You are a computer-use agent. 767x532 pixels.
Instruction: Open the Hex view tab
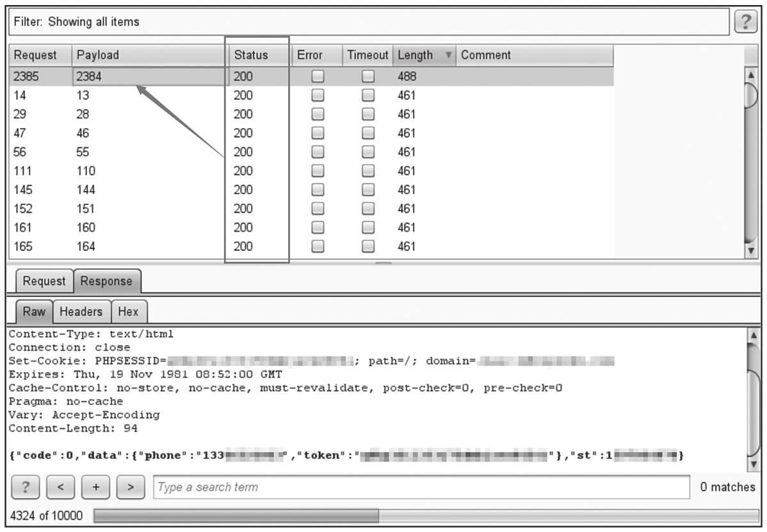pos(129,312)
